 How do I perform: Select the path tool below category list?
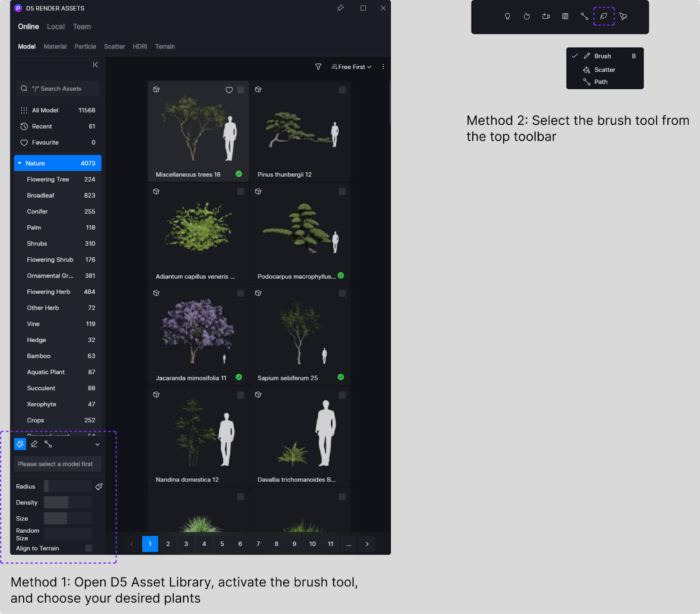point(48,444)
